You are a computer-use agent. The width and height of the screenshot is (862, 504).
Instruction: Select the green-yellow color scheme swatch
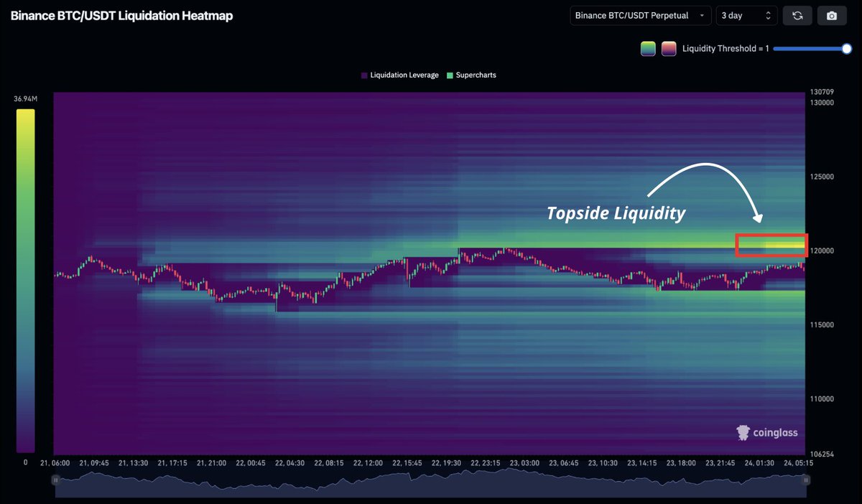click(x=648, y=49)
